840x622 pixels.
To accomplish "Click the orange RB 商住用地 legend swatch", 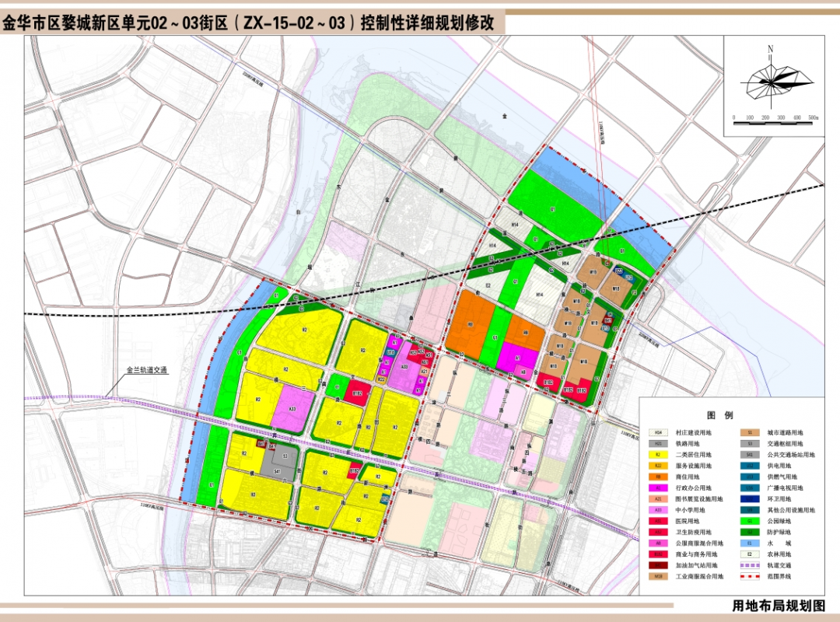I will (x=658, y=477).
